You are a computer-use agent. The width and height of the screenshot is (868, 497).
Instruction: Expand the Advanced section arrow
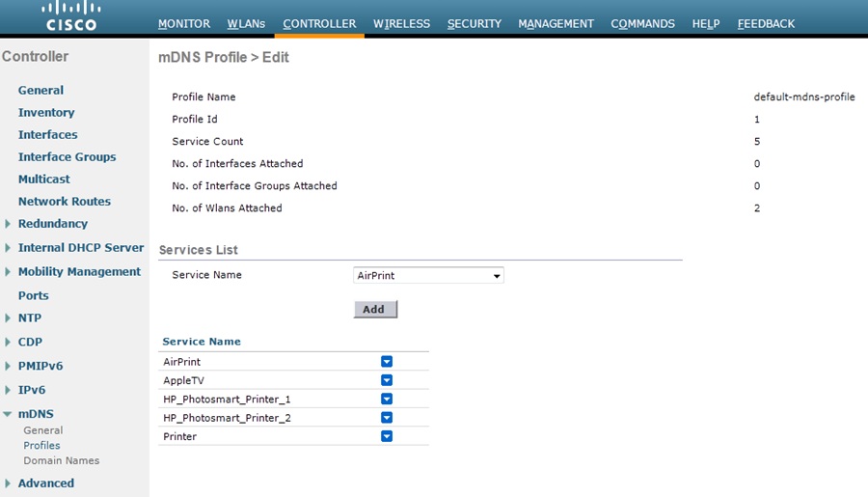8,483
